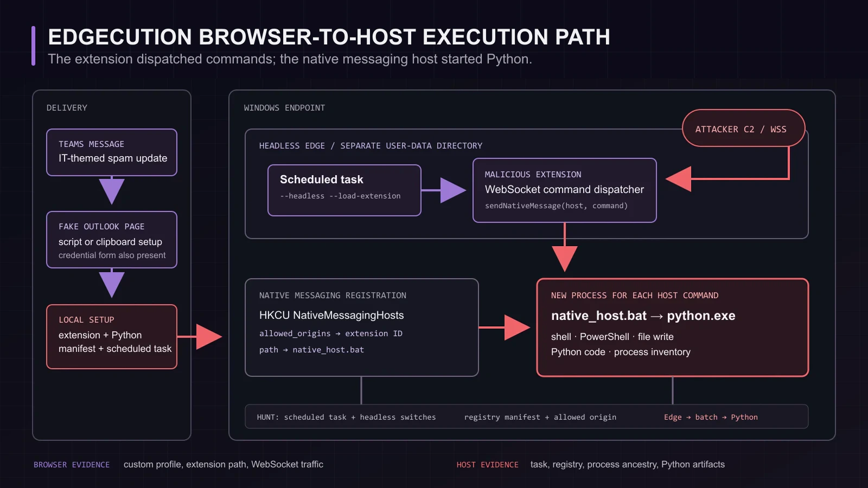Screen dimensions: 868x488
Task: Click 'WebSocket command dispatcher' text
Action: [x=564, y=189]
